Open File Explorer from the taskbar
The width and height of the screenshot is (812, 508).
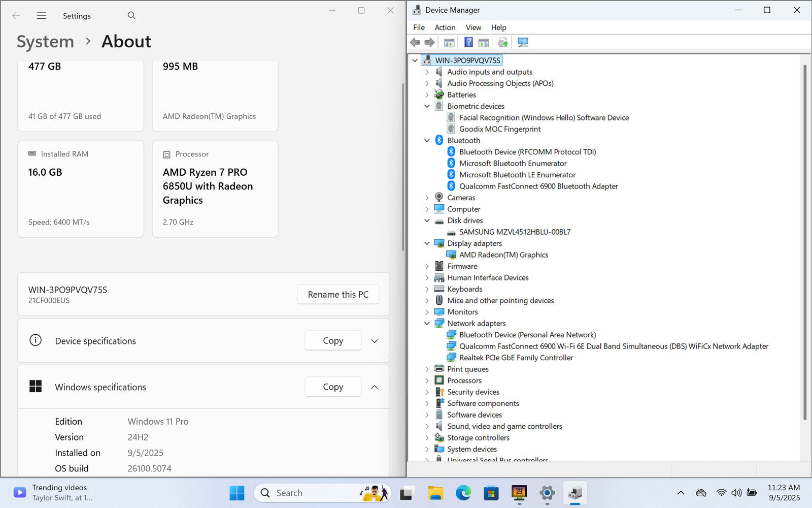click(x=435, y=493)
